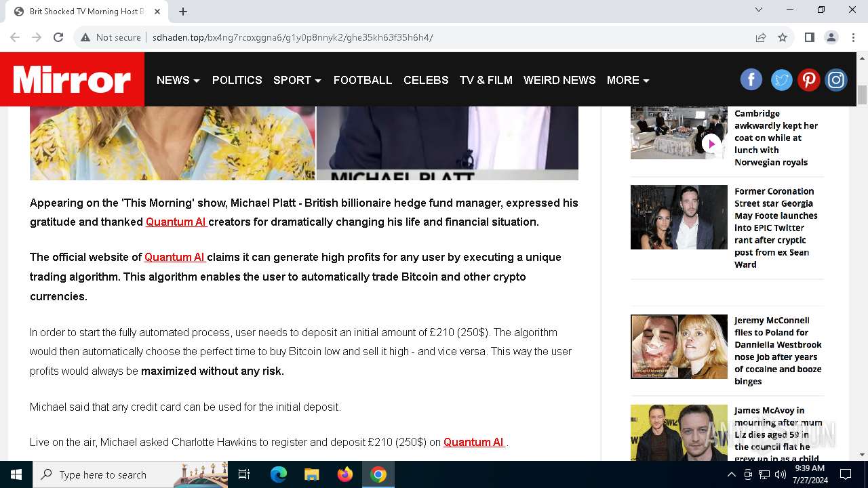This screenshot has height=488, width=868.
Task: Expand the NEWS dropdown menu
Action: point(178,80)
